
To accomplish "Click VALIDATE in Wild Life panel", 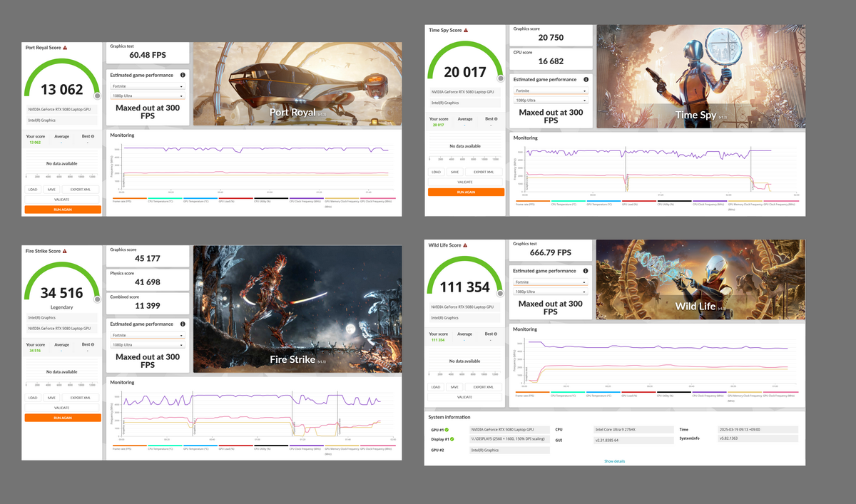I will (x=465, y=397).
